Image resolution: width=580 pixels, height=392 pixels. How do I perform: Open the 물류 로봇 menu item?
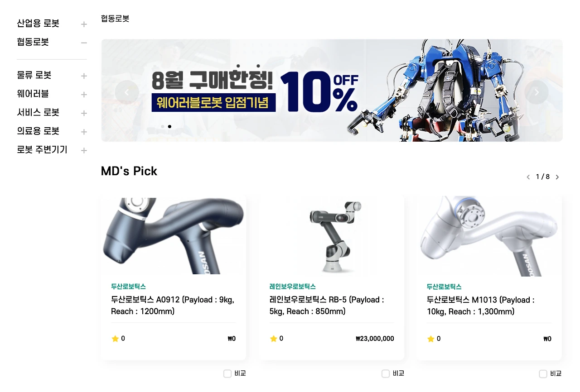(34, 75)
